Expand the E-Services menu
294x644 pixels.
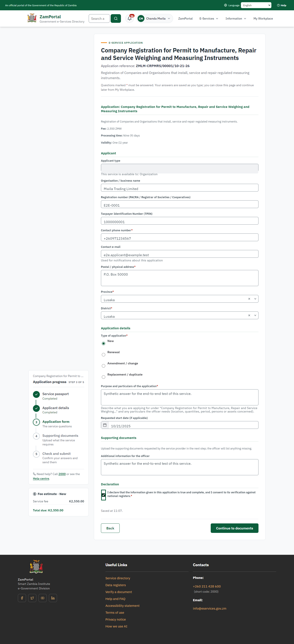209,18
